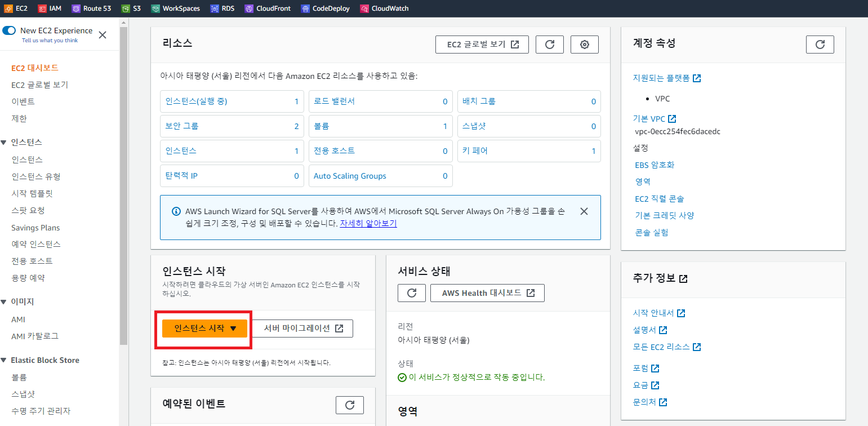Open 시작 템플릿 in the sidebar
Screen dimensions: 868x426
click(32, 193)
